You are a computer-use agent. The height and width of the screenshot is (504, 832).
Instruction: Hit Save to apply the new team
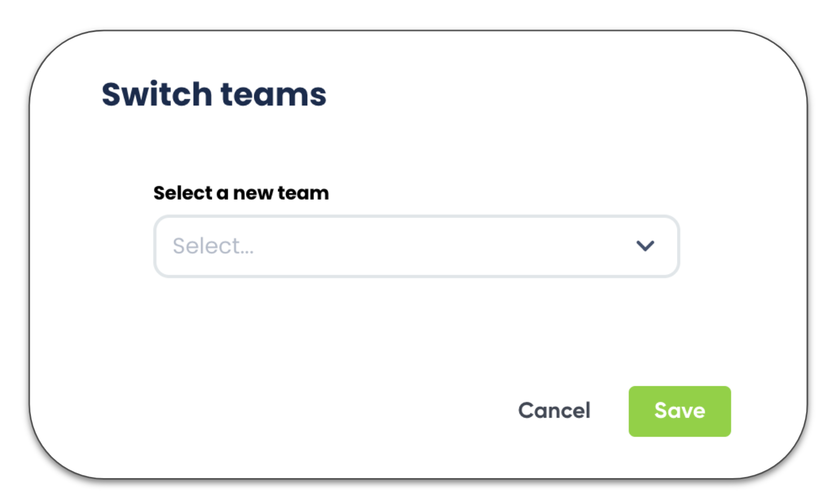coord(679,411)
